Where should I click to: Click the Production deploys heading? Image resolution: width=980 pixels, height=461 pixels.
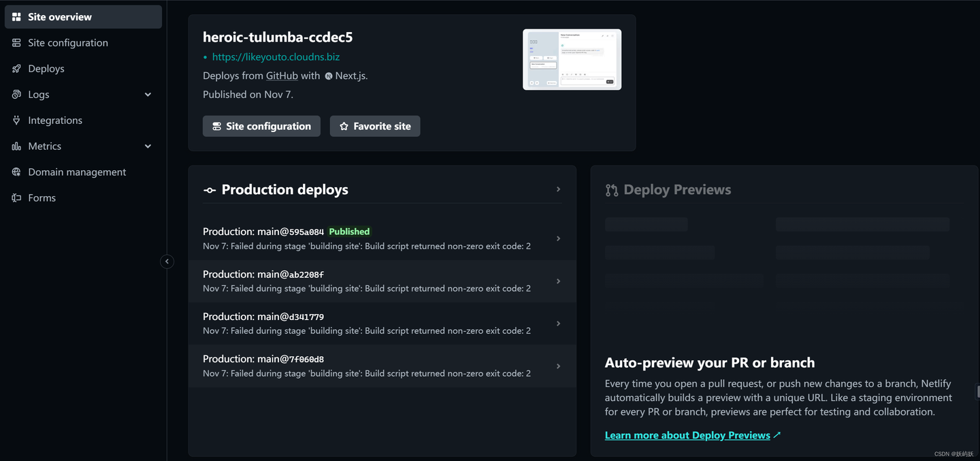pyautogui.click(x=284, y=190)
